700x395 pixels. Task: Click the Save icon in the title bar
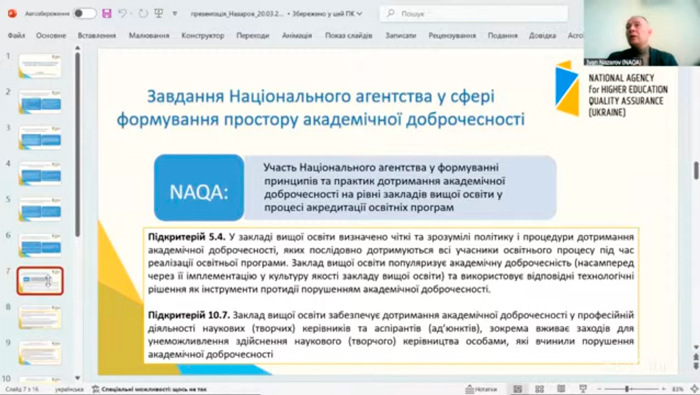coord(107,13)
